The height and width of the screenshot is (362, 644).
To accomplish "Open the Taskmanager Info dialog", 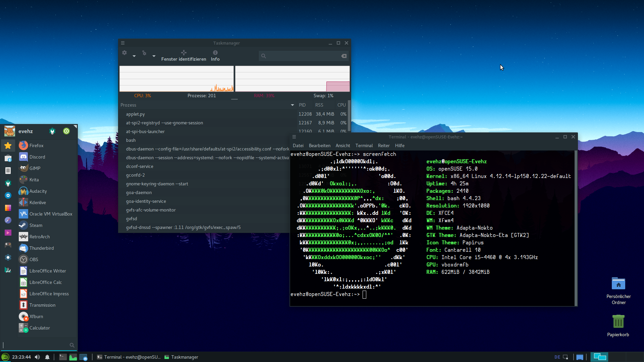I will [x=215, y=56].
